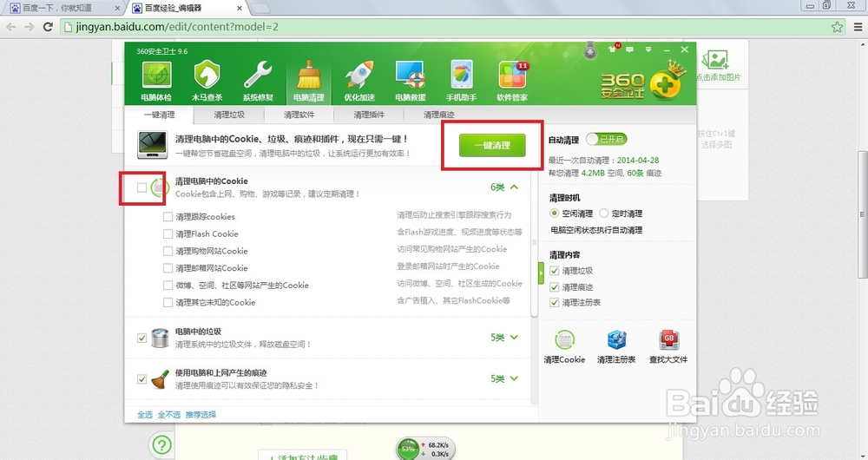Open Chrome menu hamburger icon
This screenshot has width=868, height=460.
pyautogui.click(x=858, y=27)
